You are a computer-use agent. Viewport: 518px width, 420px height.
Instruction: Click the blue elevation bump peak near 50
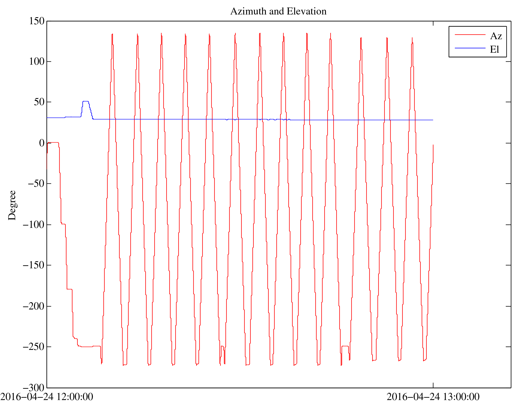tap(85, 101)
